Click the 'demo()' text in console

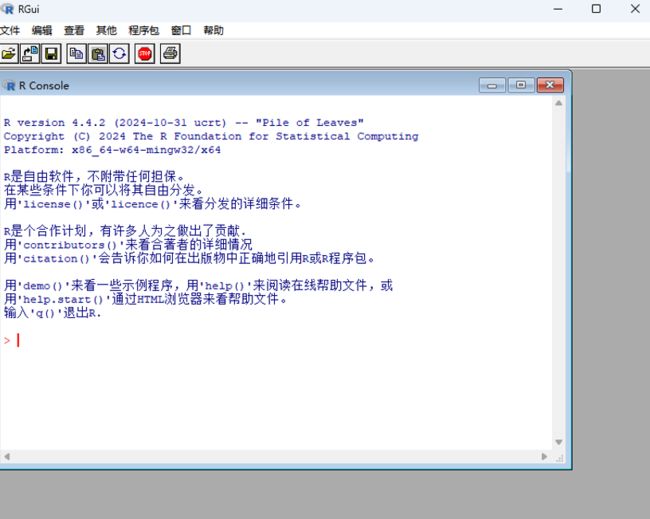43,286
